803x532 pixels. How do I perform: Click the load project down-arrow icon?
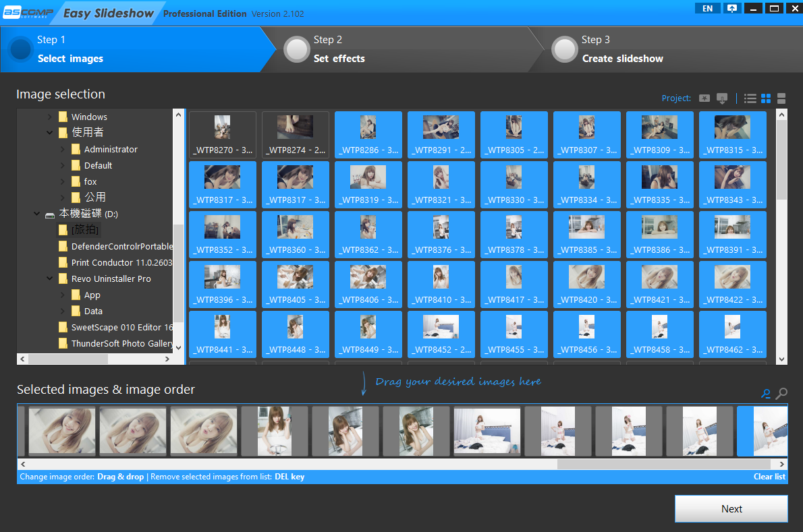click(722, 98)
